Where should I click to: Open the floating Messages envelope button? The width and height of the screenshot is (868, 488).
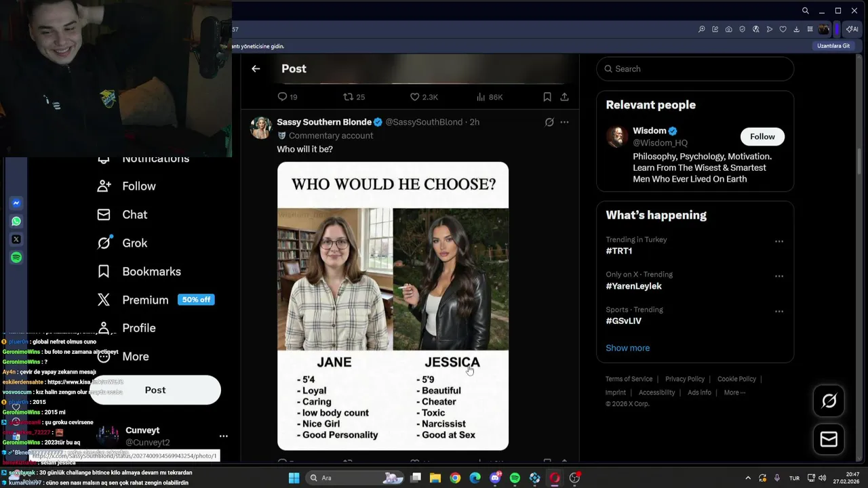[829, 439]
